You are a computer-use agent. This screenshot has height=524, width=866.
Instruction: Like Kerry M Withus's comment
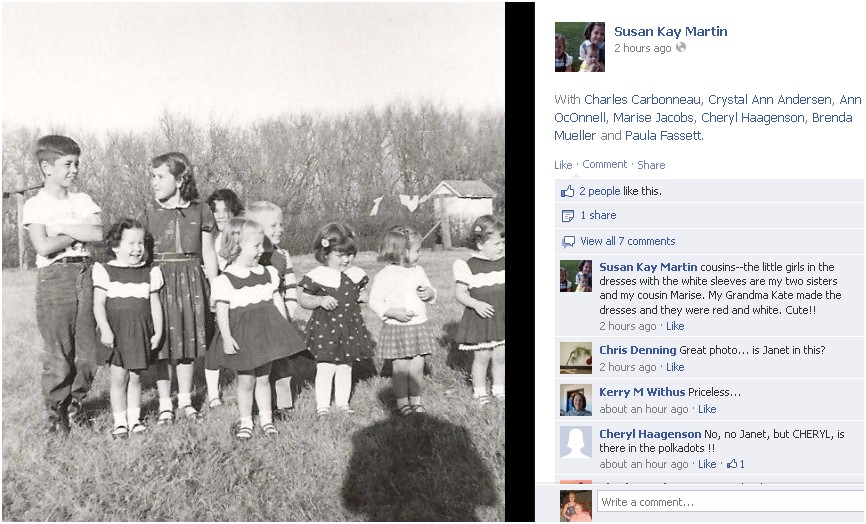(x=707, y=409)
